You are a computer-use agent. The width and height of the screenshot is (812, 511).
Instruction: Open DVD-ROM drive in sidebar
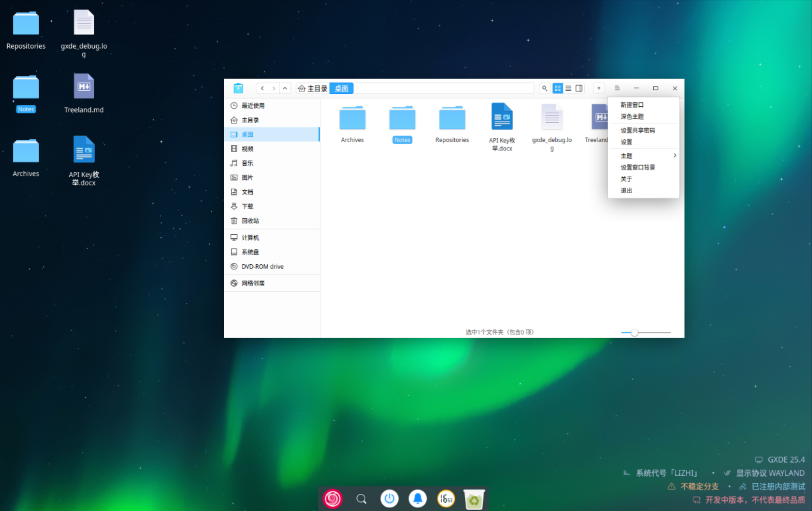[x=272, y=267]
